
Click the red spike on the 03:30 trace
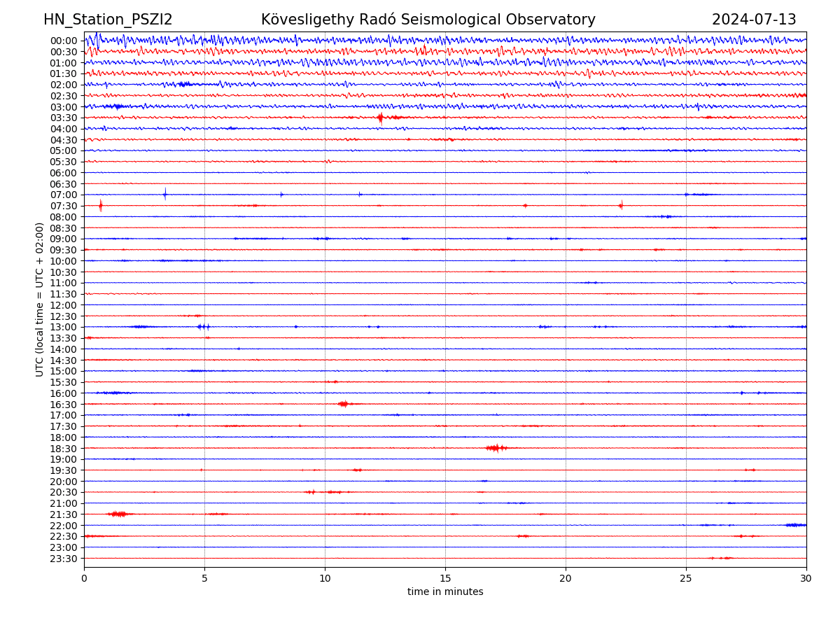[x=380, y=118]
